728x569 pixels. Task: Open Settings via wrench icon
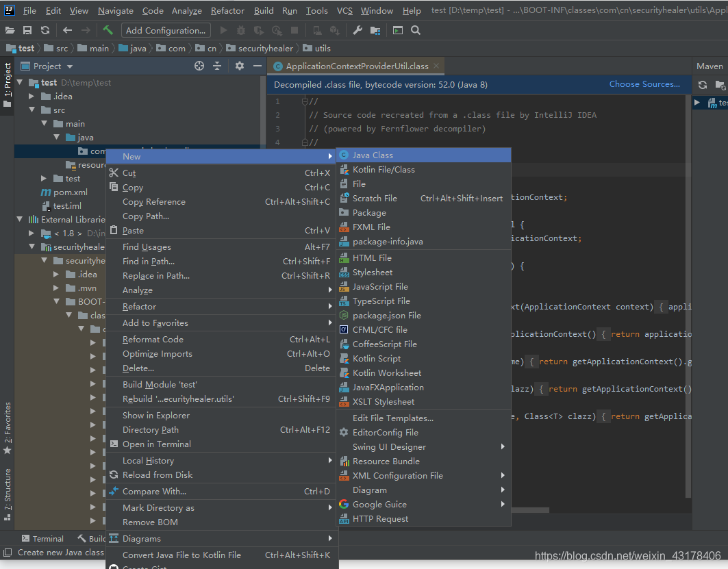[357, 30]
